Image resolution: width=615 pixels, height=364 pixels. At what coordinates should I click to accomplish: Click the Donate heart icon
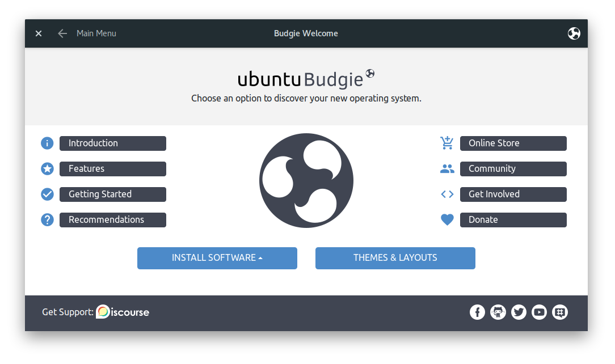click(447, 220)
